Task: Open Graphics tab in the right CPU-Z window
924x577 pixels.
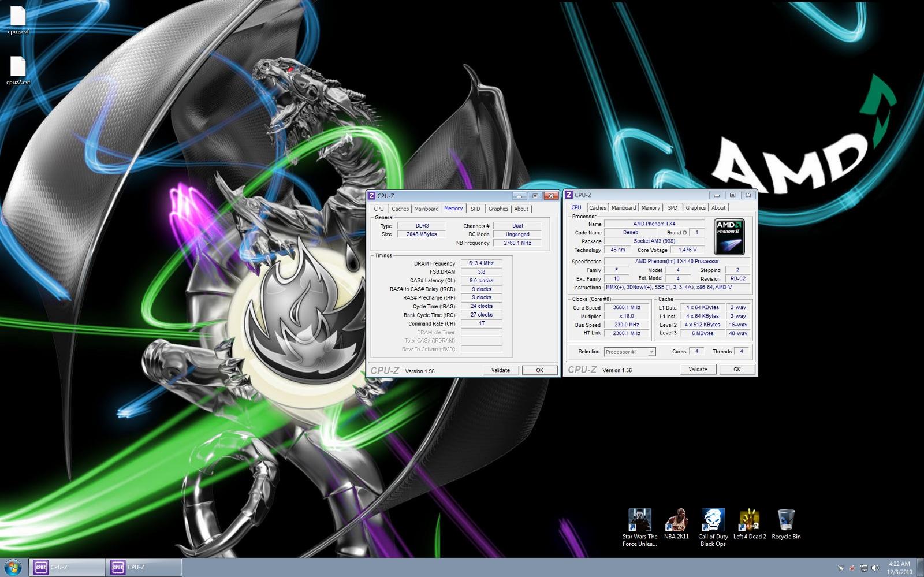Action: point(696,208)
